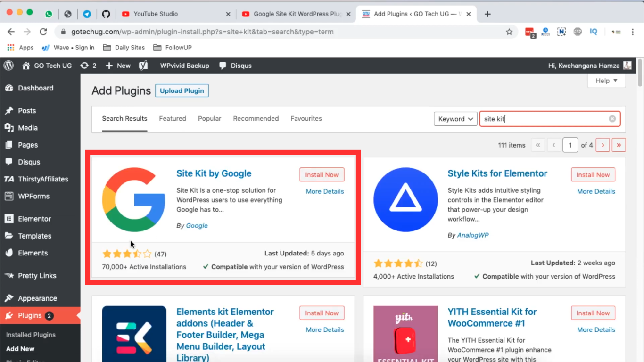Click the user avatar beside Kwehangana Hamza
This screenshot has width=644, height=362.
coord(627,66)
